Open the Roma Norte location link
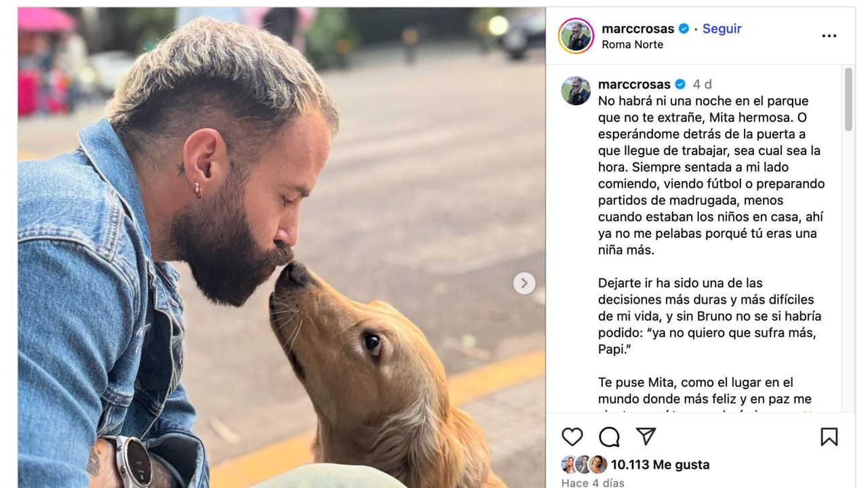The image size is (868, 488). 632,45
